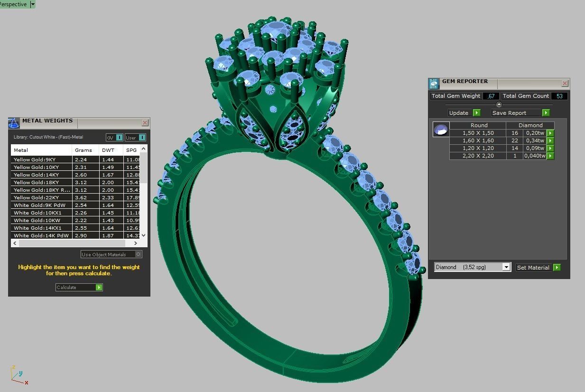
Task: Click green arrow for 1,50 X 1,50 row
Action: 550,133
